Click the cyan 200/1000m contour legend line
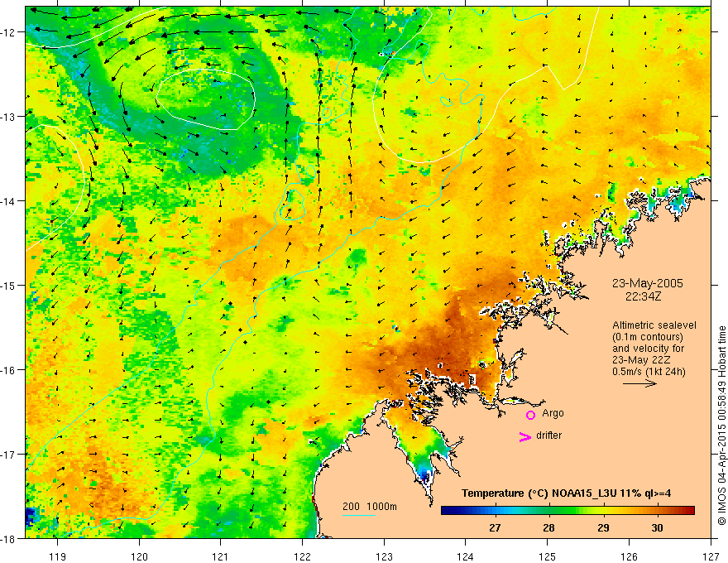 click(x=359, y=516)
